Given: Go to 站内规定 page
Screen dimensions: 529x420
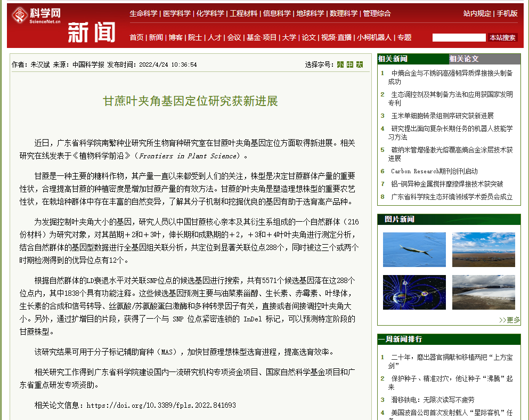Looking at the screenshot, I should click(x=477, y=13).
